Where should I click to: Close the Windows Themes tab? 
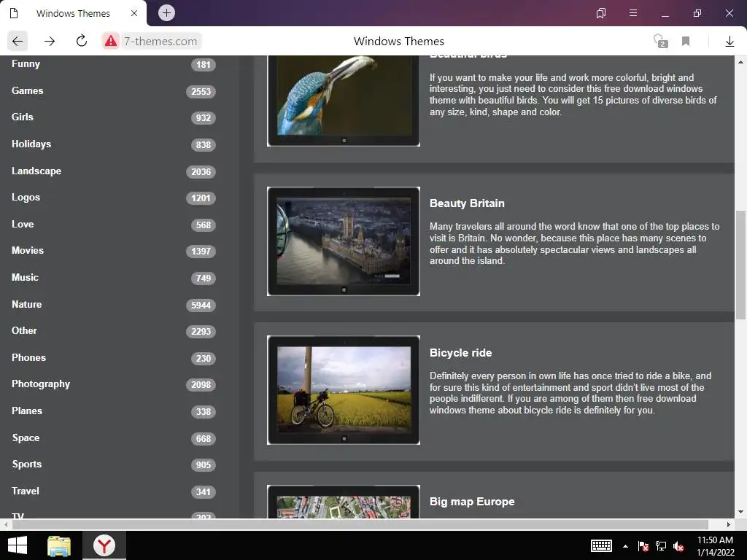coord(134,13)
